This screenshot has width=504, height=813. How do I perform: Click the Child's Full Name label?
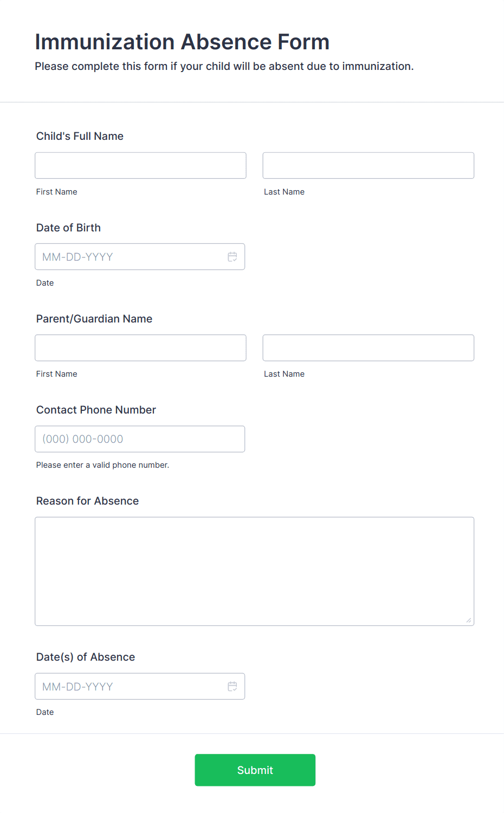(x=80, y=136)
